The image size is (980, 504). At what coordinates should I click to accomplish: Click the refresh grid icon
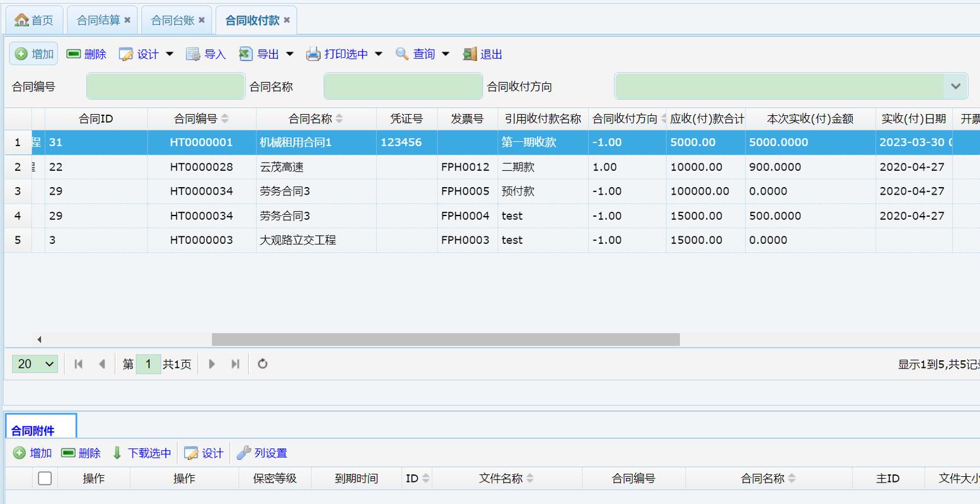263,364
